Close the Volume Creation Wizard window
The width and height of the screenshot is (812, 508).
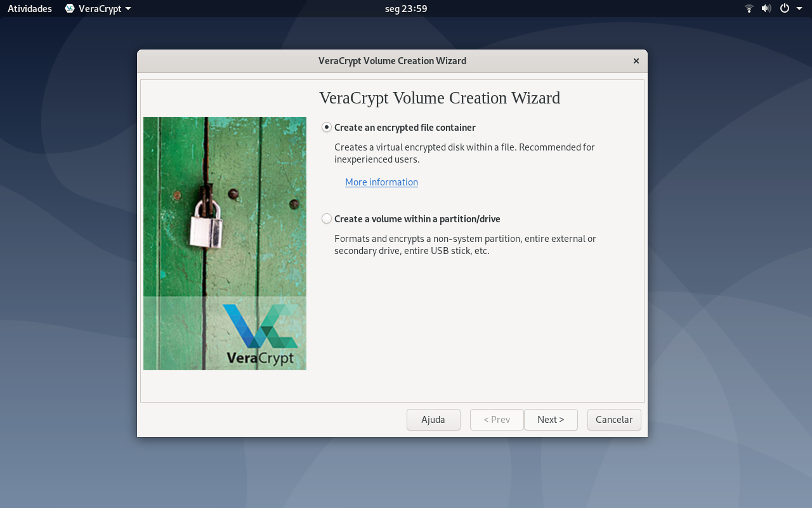(636, 61)
